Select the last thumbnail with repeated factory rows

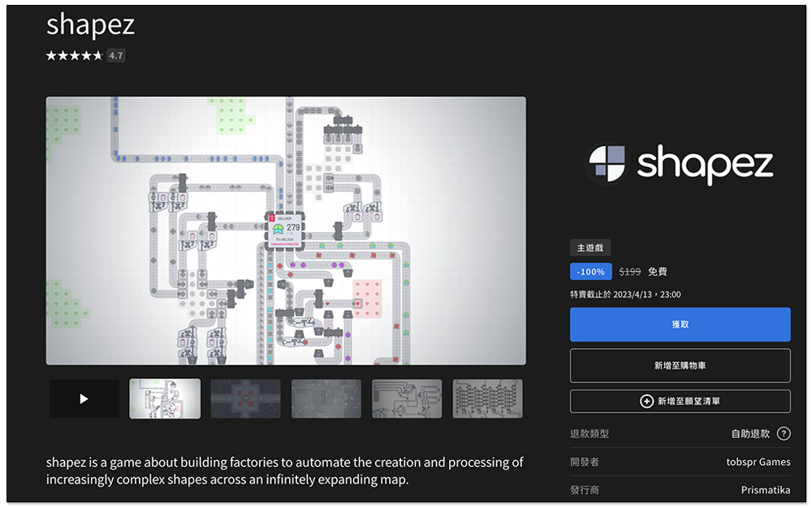coord(487,398)
